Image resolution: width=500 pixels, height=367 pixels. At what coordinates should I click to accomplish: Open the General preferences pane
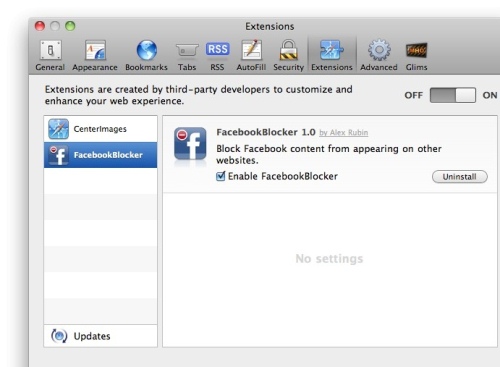(x=50, y=56)
